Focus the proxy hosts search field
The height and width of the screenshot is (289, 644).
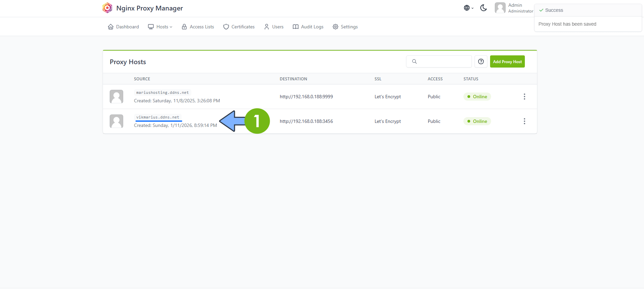443,61
